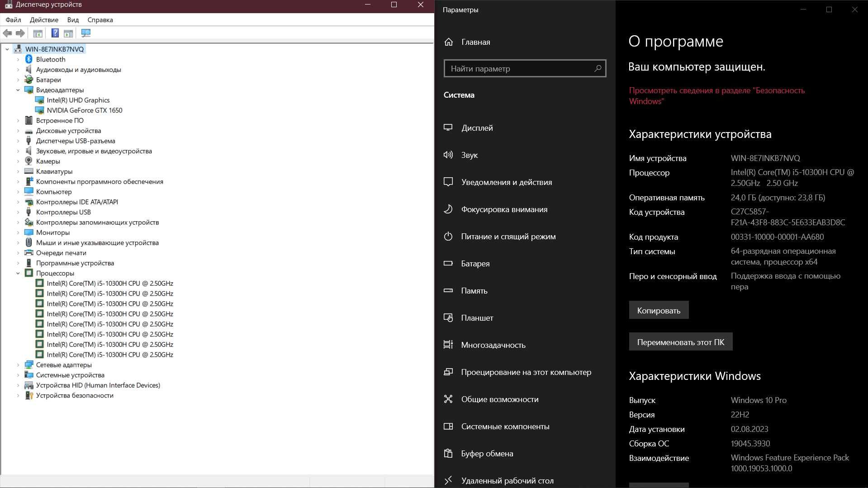The height and width of the screenshot is (488, 868).
Task: Click the scan for hardware changes monitor icon
Action: [85, 33]
